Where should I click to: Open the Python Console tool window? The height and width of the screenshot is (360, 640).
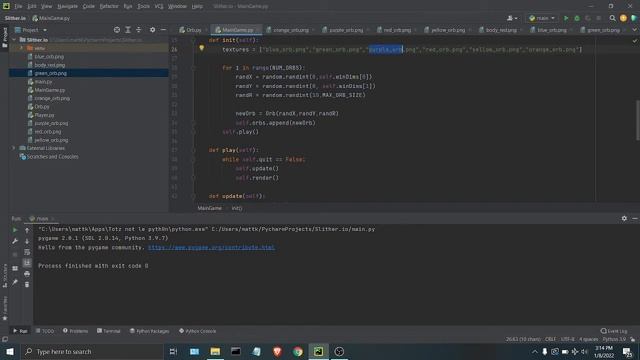198,331
